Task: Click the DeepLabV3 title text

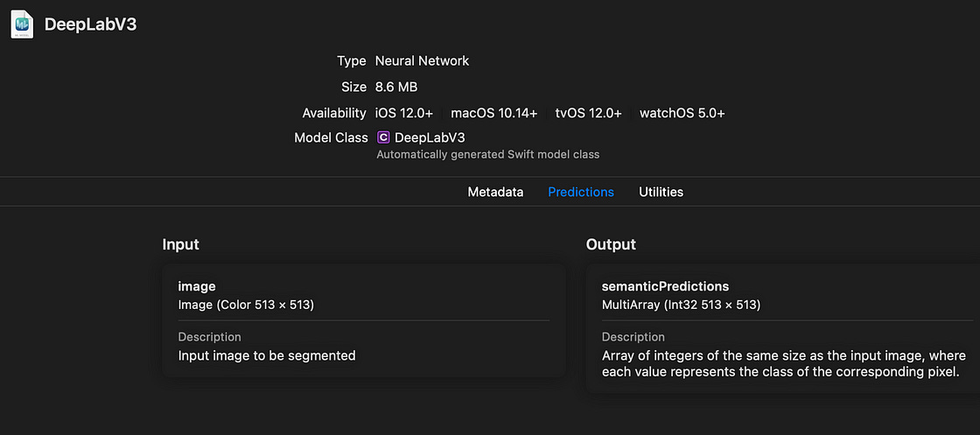Action: pyautogui.click(x=91, y=25)
